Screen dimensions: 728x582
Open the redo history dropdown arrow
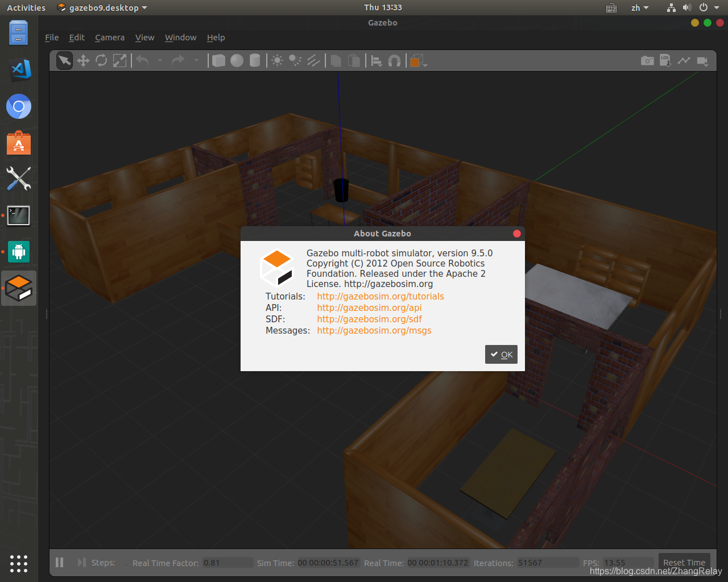(196, 60)
